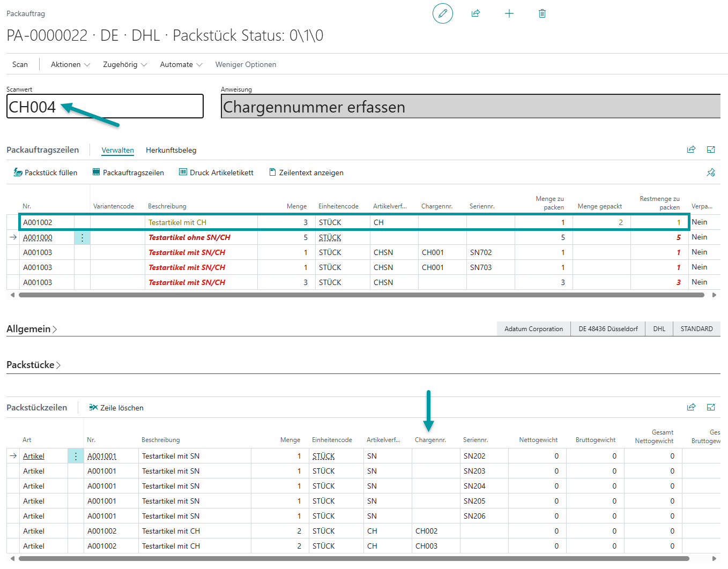The width and height of the screenshot is (728, 569).
Task: Open the Automate dropdown menu
Action: [x=181, y=64]
